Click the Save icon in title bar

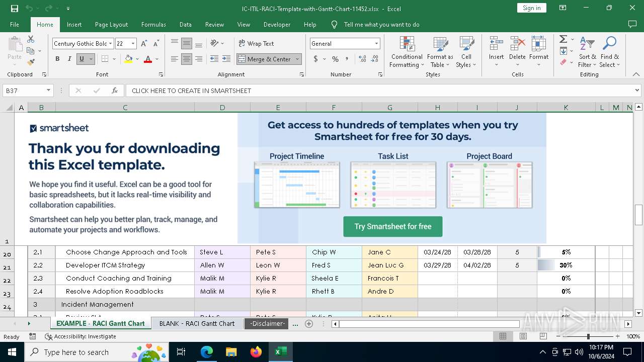click(x=15, y=8)
